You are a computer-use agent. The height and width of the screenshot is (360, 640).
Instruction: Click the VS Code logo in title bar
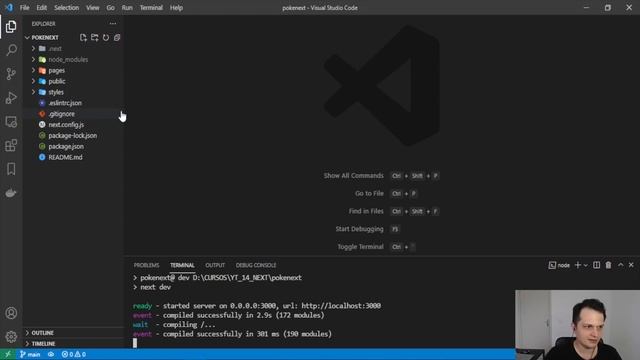[x=9, y=7]
